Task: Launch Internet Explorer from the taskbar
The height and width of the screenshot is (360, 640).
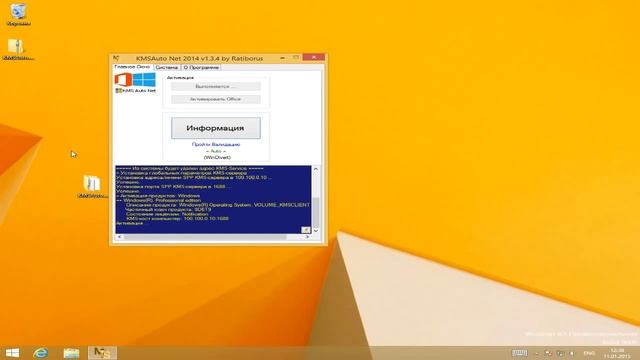Action: tap(40, 353)
